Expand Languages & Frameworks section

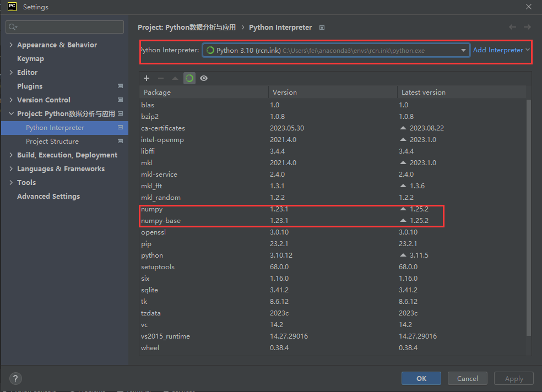point(11,169)
